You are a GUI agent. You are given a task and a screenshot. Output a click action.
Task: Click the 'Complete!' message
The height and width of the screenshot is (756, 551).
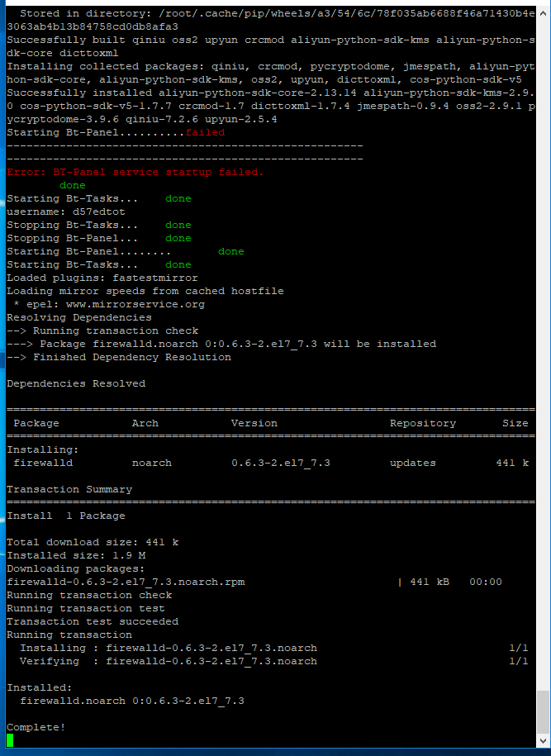click(36, 727)
